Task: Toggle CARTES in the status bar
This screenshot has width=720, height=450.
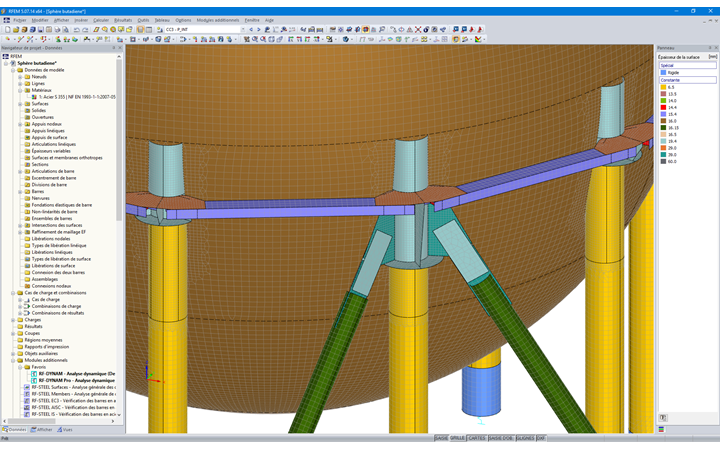Action: pos(477,438)
